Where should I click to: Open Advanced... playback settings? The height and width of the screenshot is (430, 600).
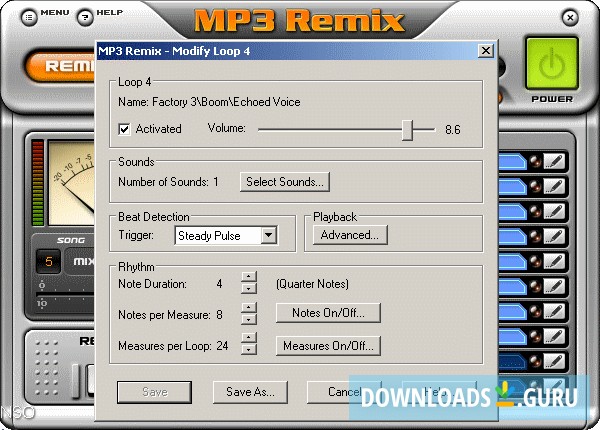(x=350, y=235)
